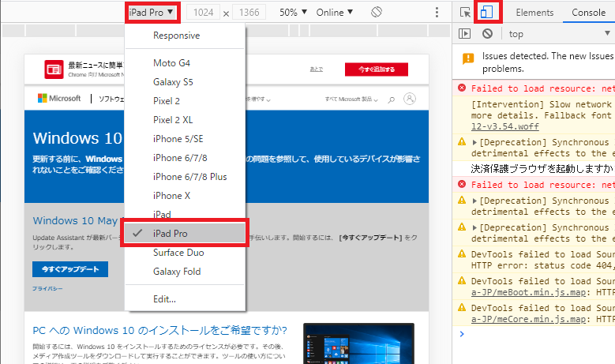Image resolution: width=615 pixels, height=364 pixels.
Task: Expand すべて Microsoft 製品 menu
Action: tap(351, 99)
